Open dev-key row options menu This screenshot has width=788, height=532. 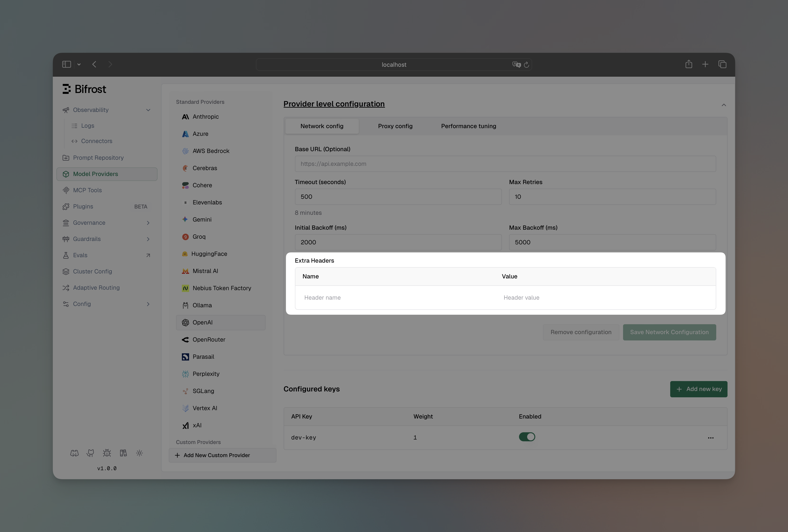[x=711, y=438]
